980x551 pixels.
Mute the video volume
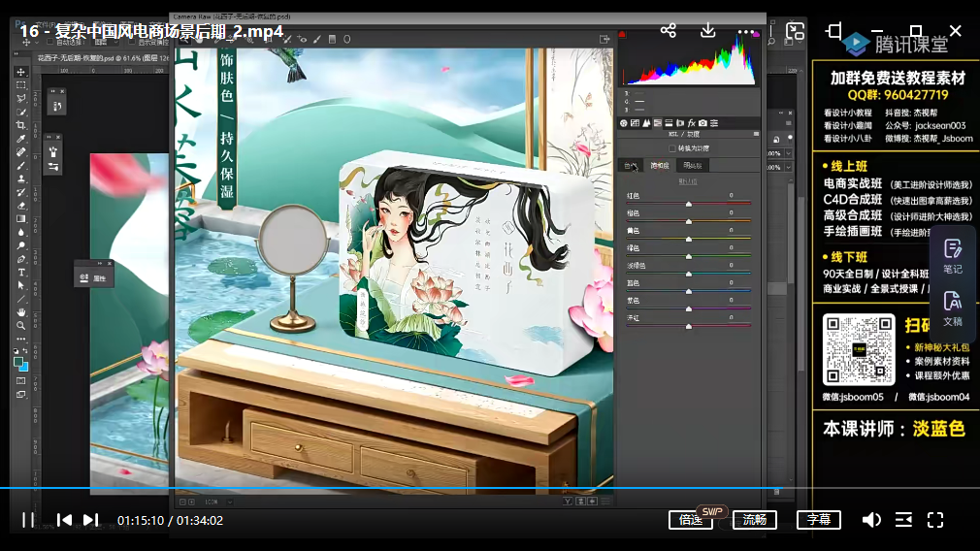point(871,520)
